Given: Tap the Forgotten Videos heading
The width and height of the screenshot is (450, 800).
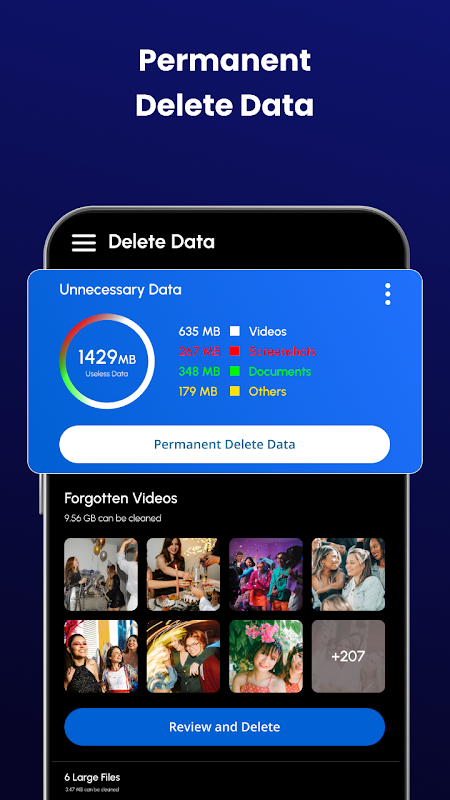Looking at the screenshot, I should click(x=121, y=498).
